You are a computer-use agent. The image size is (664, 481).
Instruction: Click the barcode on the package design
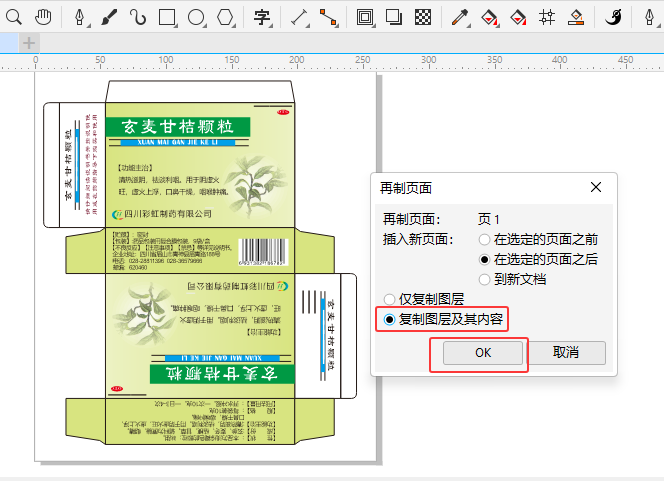(263, 252)
